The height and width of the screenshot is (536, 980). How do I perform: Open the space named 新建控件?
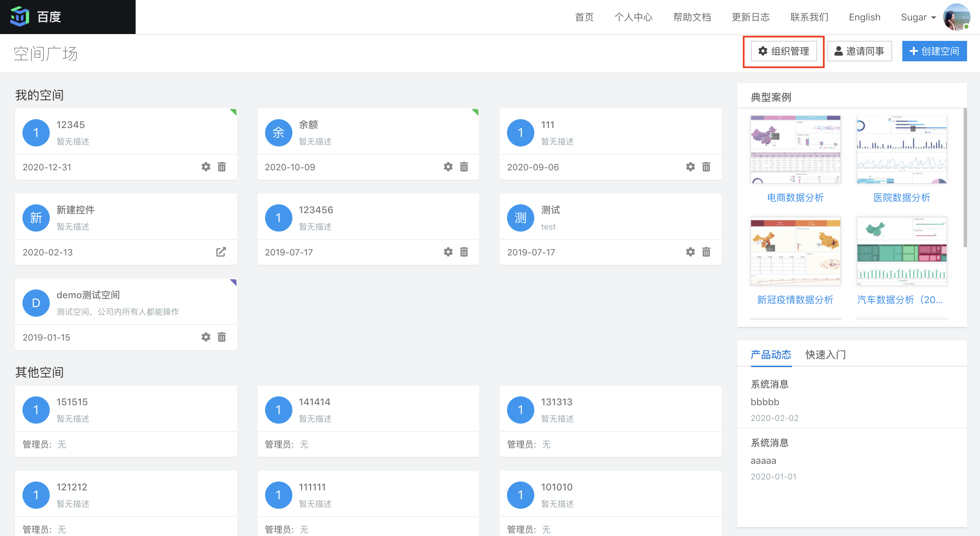pyautogui.click(x=75, y=210)
